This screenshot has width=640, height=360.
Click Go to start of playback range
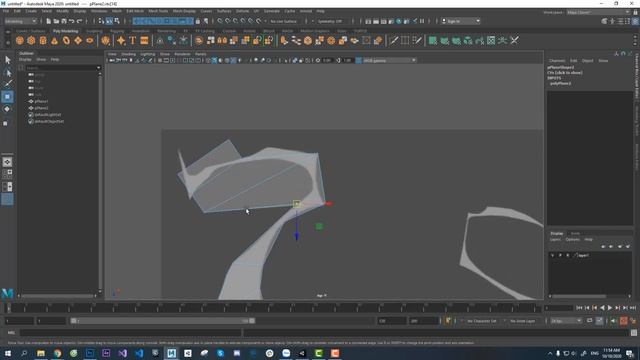click(x=580, y=308)
